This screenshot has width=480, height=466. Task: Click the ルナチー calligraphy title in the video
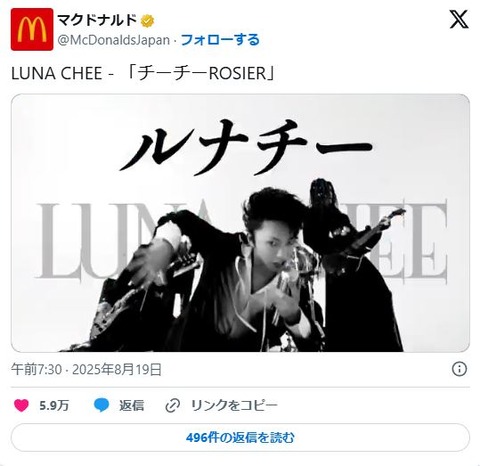tap(246, 146)
